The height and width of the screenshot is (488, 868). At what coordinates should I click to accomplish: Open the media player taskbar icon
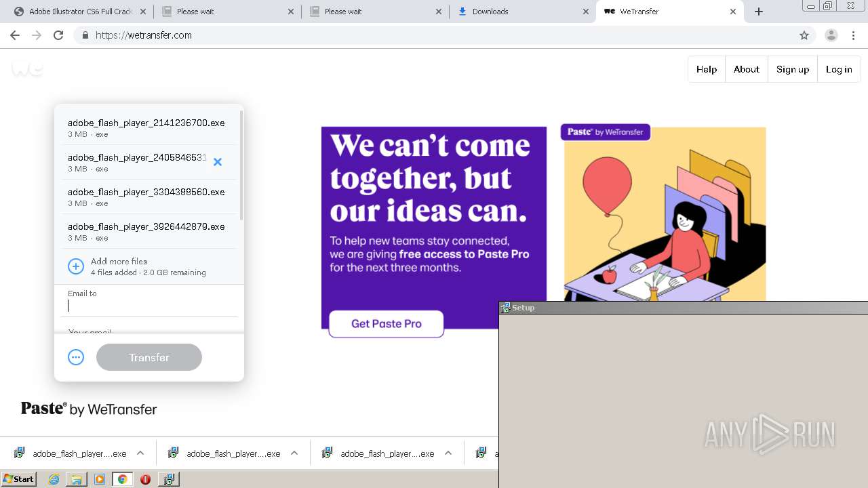click(x=100, y=479)
